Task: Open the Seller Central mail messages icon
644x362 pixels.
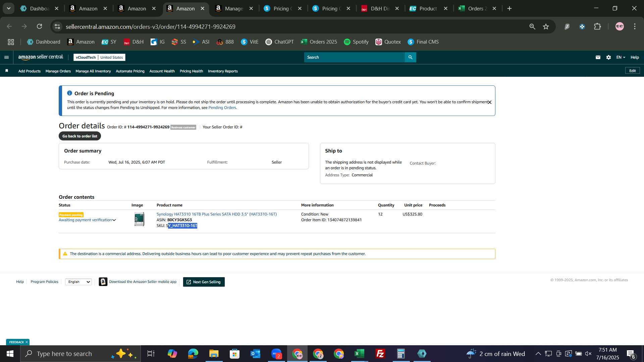Action: tap(598, 57)
